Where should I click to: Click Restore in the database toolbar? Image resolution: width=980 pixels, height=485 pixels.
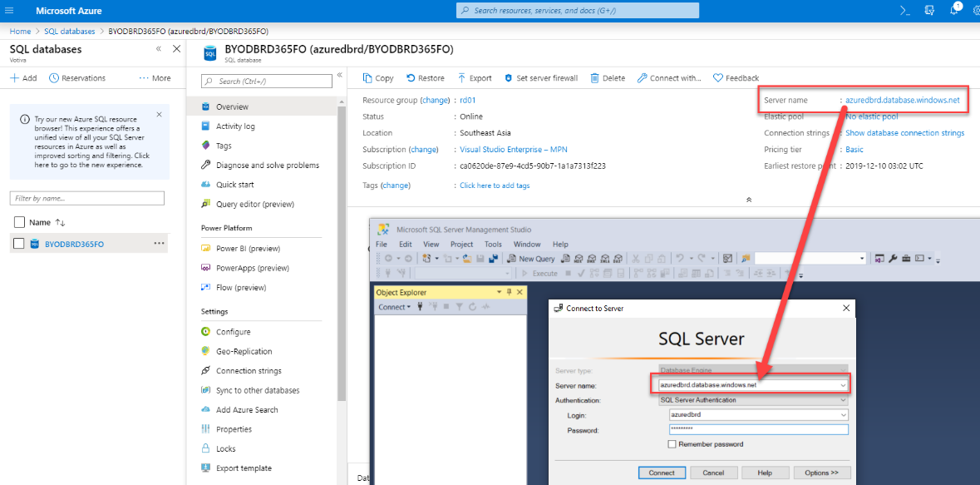click(426, 78)
